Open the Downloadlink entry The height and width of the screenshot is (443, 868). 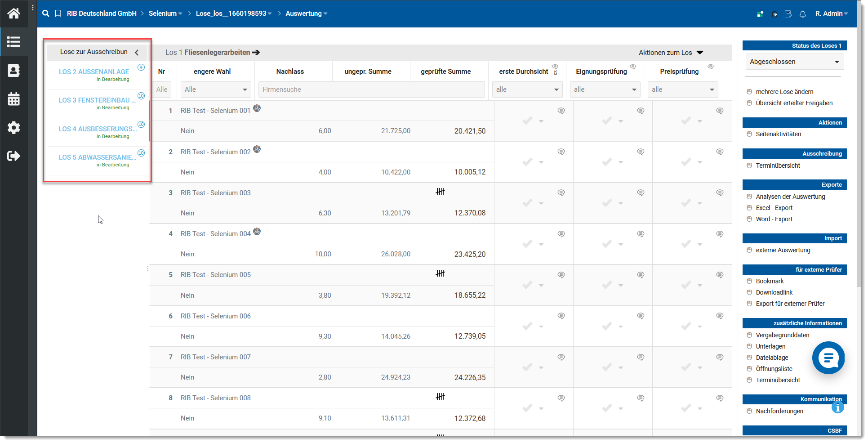774,292
